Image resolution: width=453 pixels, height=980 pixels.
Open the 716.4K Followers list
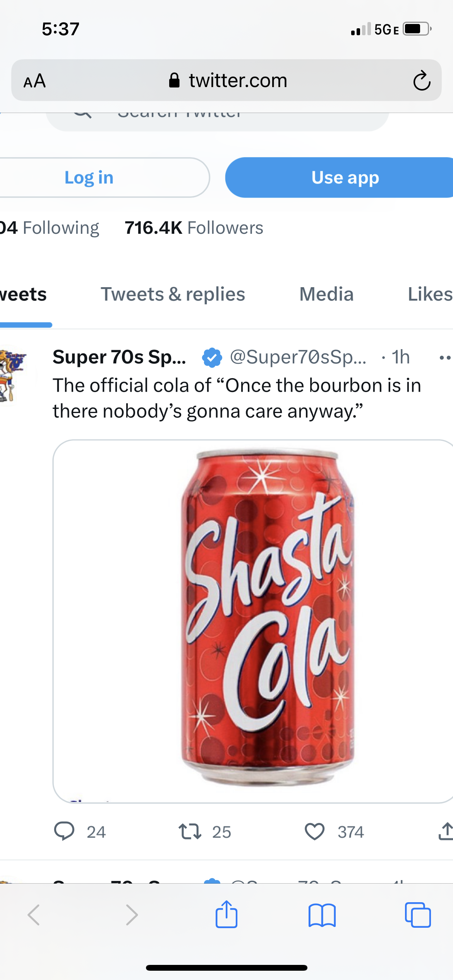tap(194, 228)
